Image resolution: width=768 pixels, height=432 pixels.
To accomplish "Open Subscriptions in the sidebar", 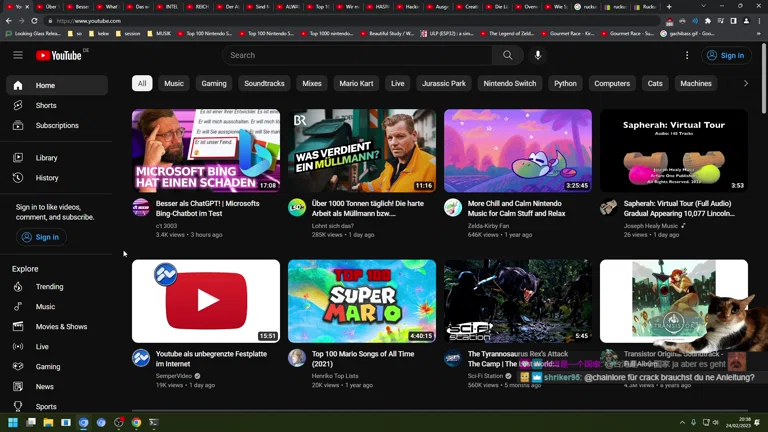I will (x=57, y=125).
